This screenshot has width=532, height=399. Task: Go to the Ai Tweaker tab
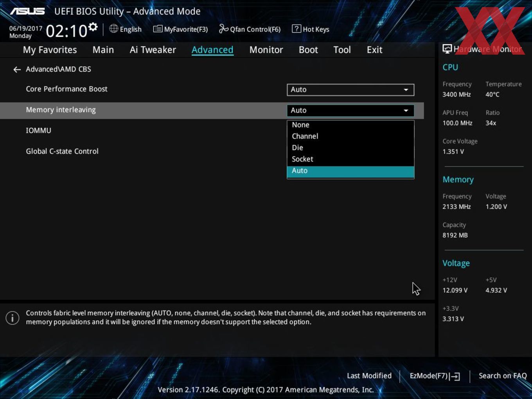[x=153, y=50]
